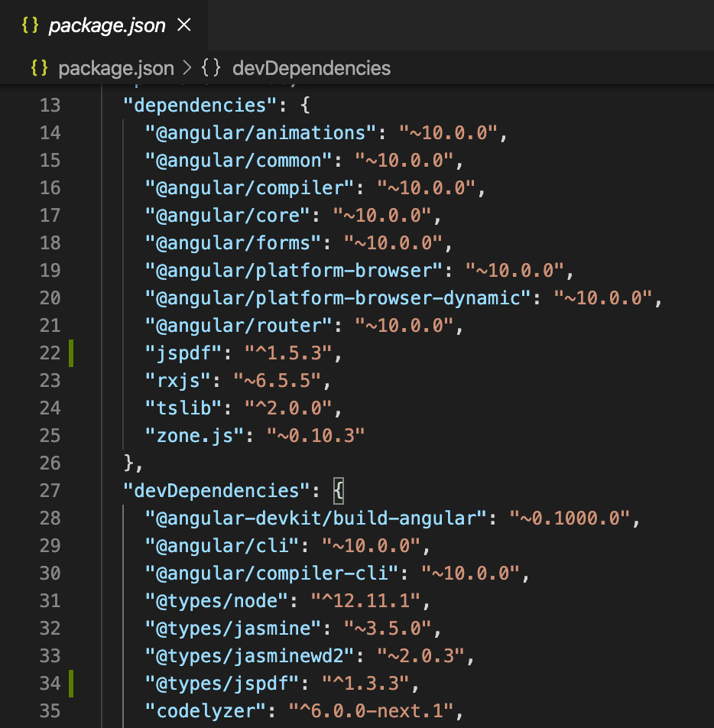The image size is (714, 728).
Task: Switch to the package.json tab
Action: coord(107,25)
